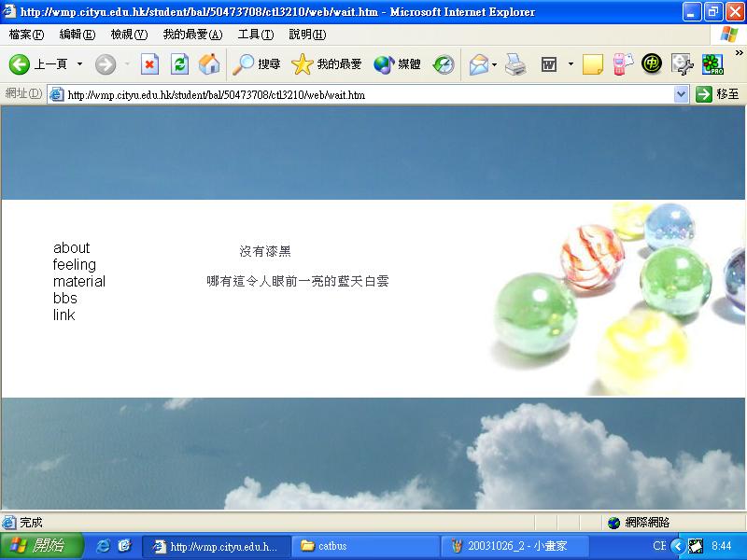Image resolution: width=747 pixels, height=560 pixels.
Task: Open the material link
Action: point(79,281)
